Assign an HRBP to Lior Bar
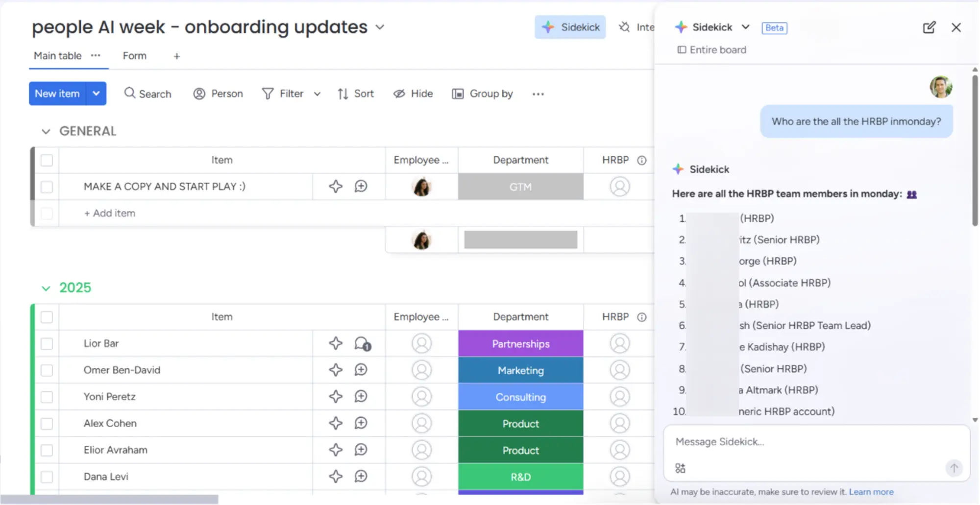The height and width of the screenshot is (505, 980). (x=619, y=343)
